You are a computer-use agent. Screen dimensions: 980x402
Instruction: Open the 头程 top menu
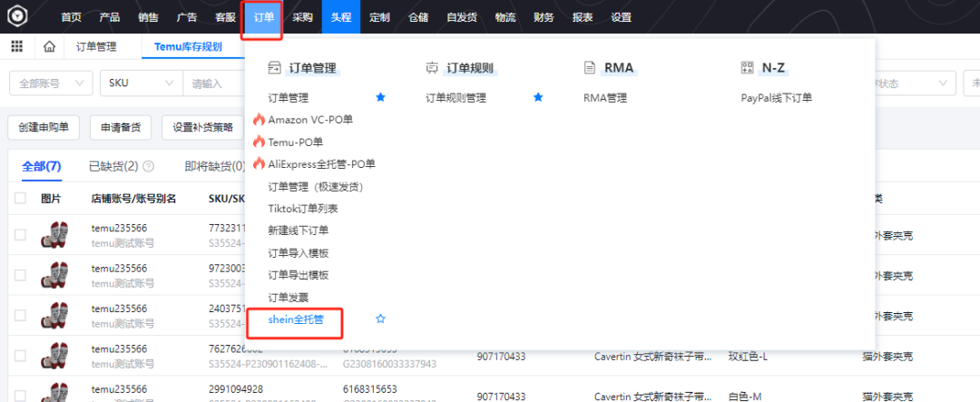[341, 17]
